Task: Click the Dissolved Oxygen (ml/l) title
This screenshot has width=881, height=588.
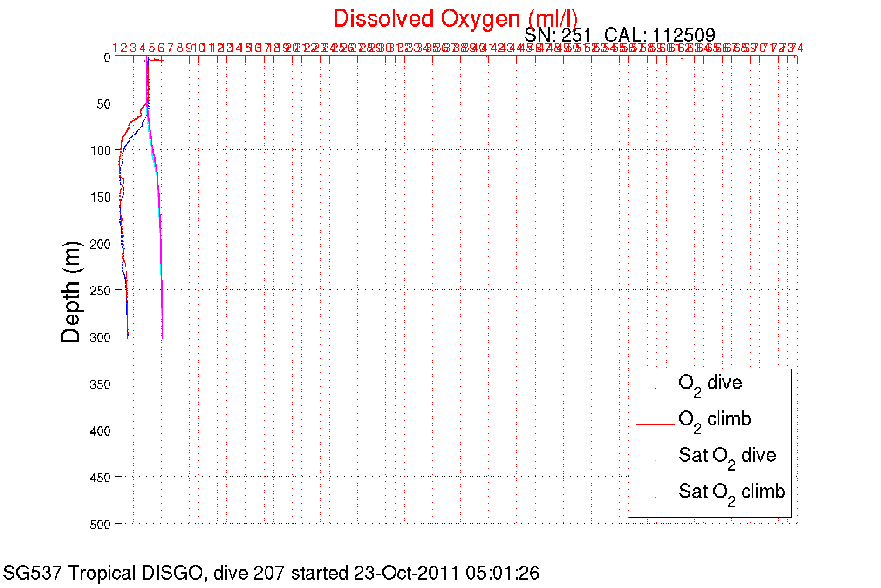Action: (x=455, y=19)
